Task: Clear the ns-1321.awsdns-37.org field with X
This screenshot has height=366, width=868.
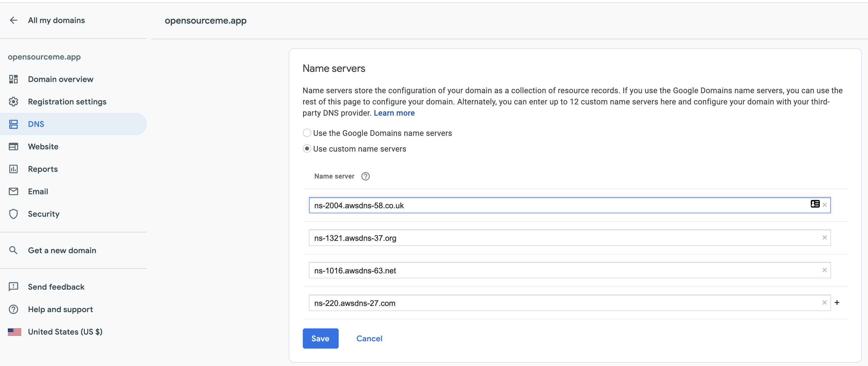Action: pyautogui.click(x=824, y=237)
